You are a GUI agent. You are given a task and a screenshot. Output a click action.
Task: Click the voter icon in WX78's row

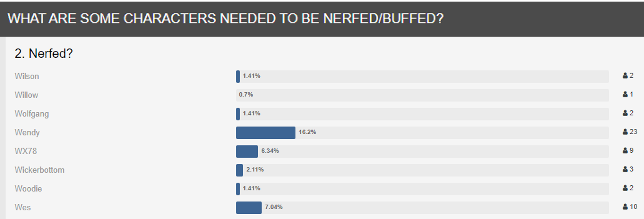tap(625, 151)
